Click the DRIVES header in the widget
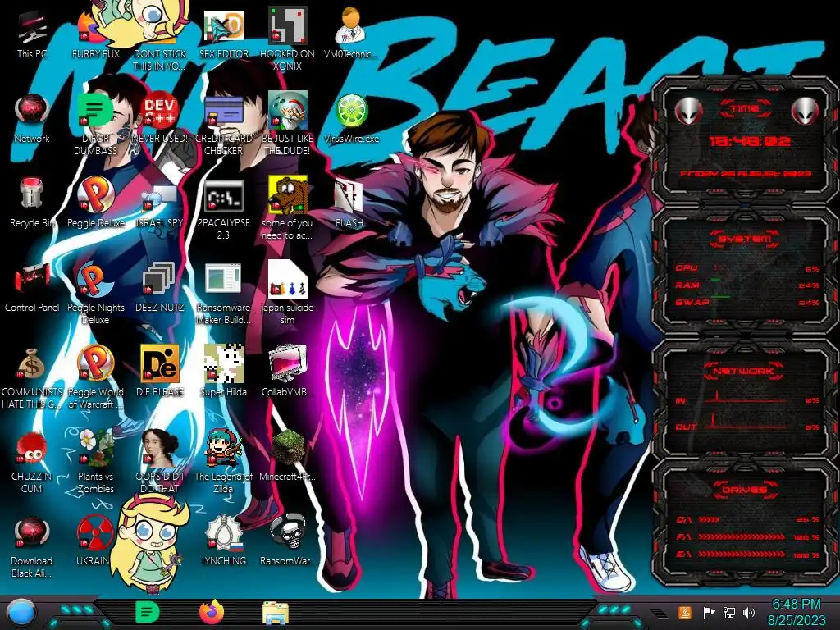Screen dimensions: 840x630 point(744,490)
